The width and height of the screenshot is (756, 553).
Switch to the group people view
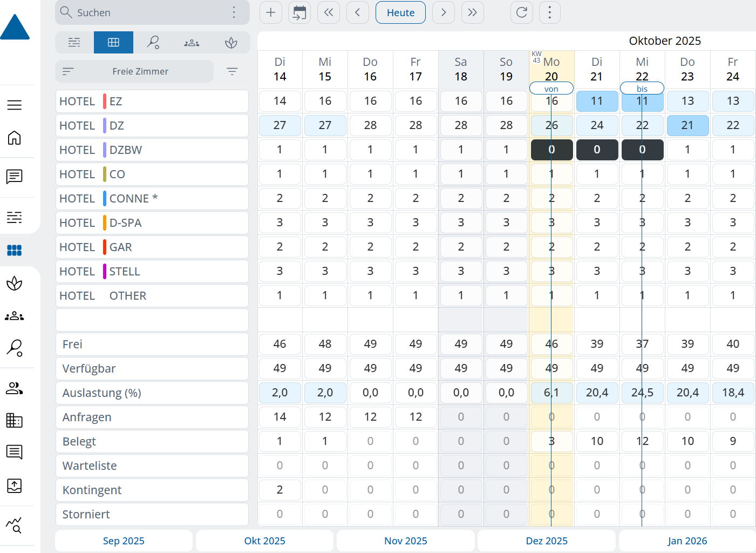coord(192,42)
